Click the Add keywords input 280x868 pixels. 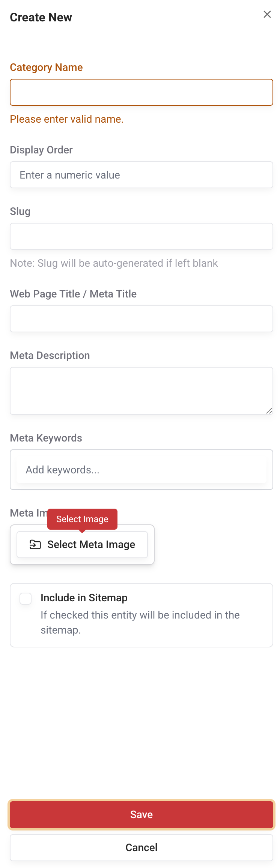(x=141, y=469)
